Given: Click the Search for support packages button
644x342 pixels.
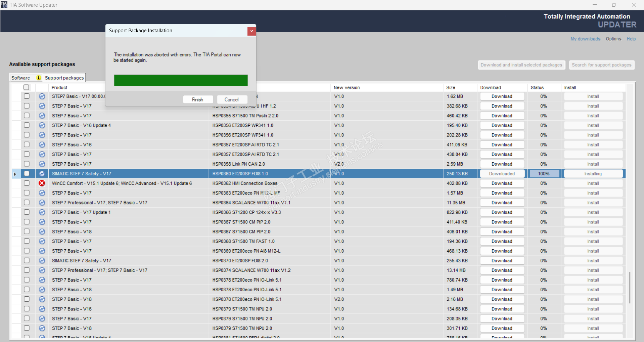Looking at the screenshot, I should (602, 65).
